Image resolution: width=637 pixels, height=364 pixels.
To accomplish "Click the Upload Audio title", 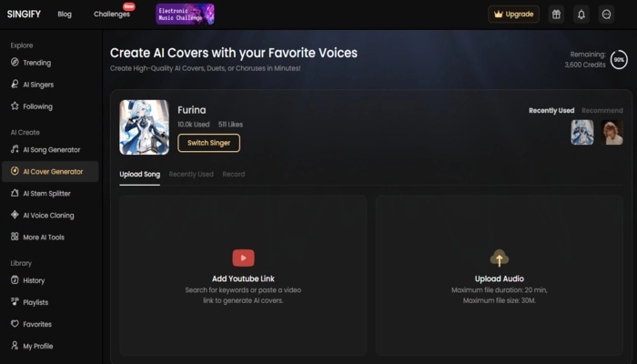I will point(500,278).
